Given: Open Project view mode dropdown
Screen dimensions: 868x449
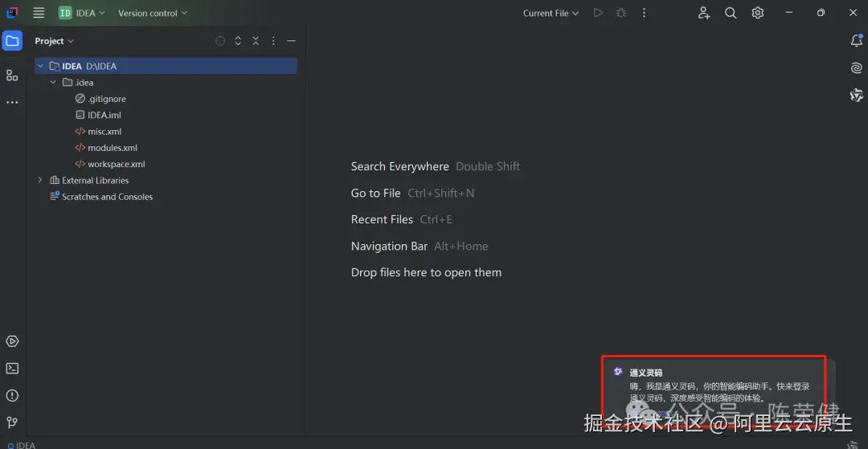Looking at the screenshot, I should point(55,41).
